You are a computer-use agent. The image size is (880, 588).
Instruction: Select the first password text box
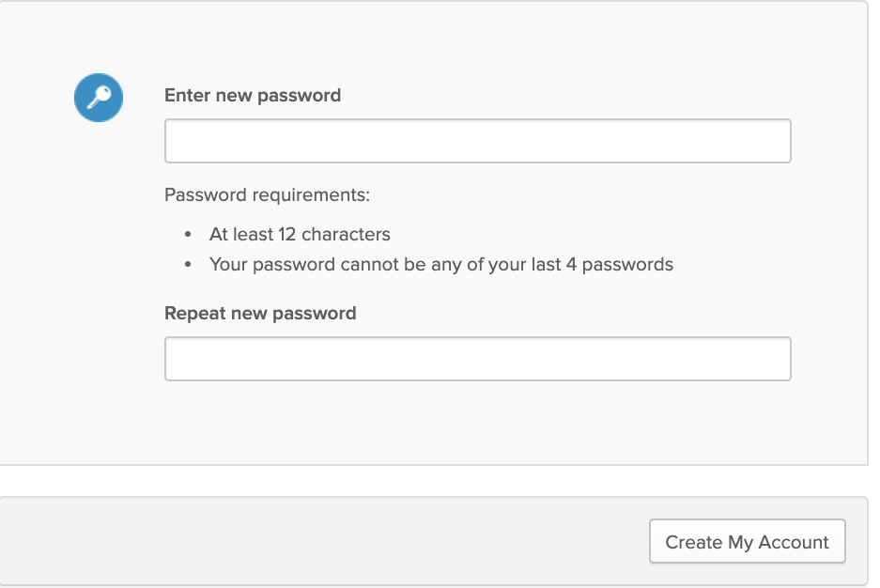[477, 141]
